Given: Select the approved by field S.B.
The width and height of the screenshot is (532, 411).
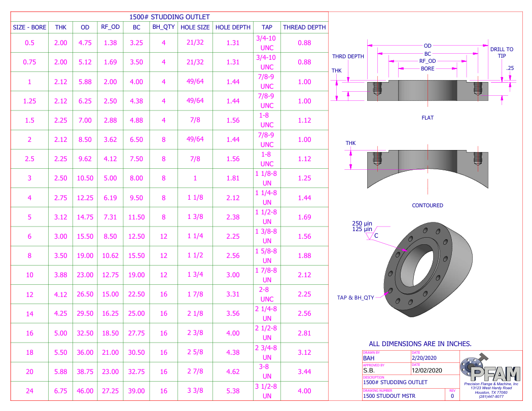Looking at the screenshot, I should click(x=369, y=370).
